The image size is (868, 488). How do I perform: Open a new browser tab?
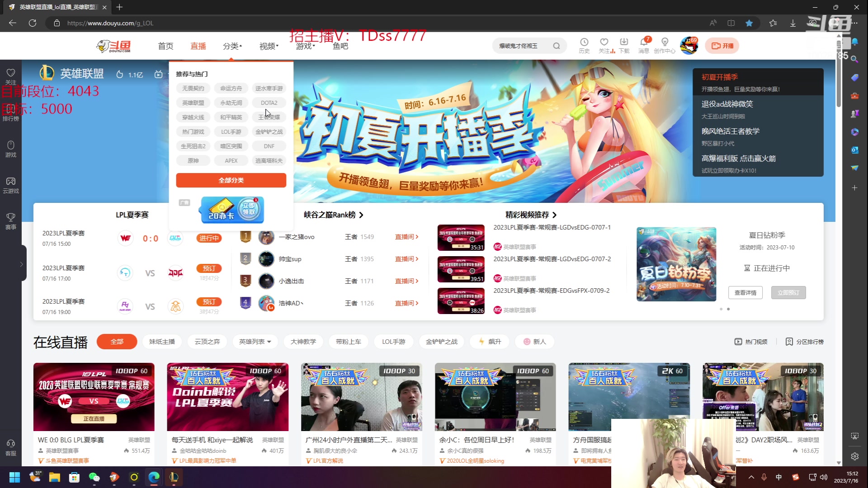[x=119, y=7]
